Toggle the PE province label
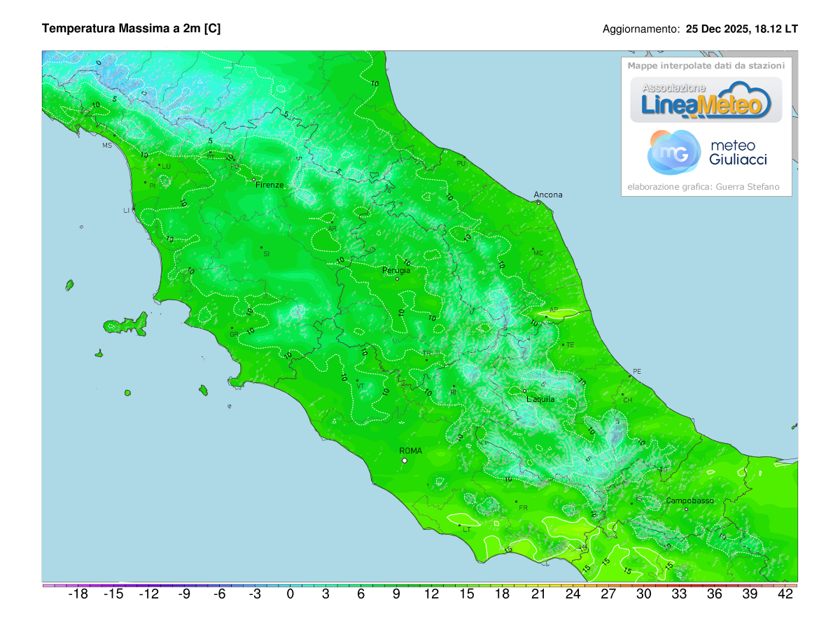 [x=637, y=372]
